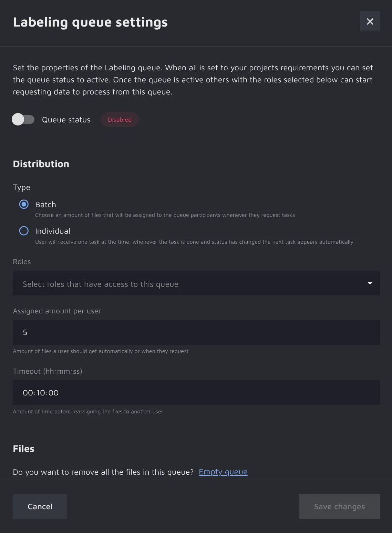The image size is (392, 533).
Task: Click the Roles field label
Action: 22,262
